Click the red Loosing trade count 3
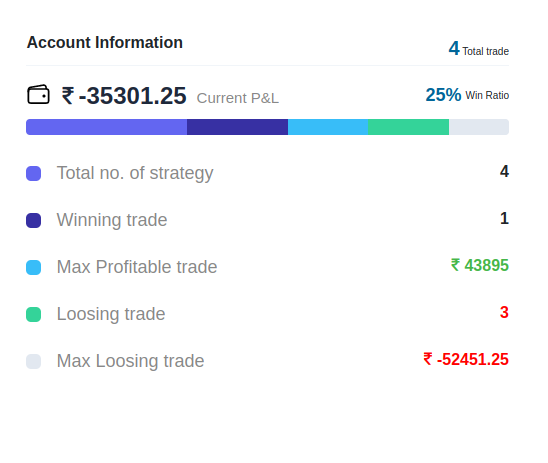This screenshot has height=463, width=548. 504,312
